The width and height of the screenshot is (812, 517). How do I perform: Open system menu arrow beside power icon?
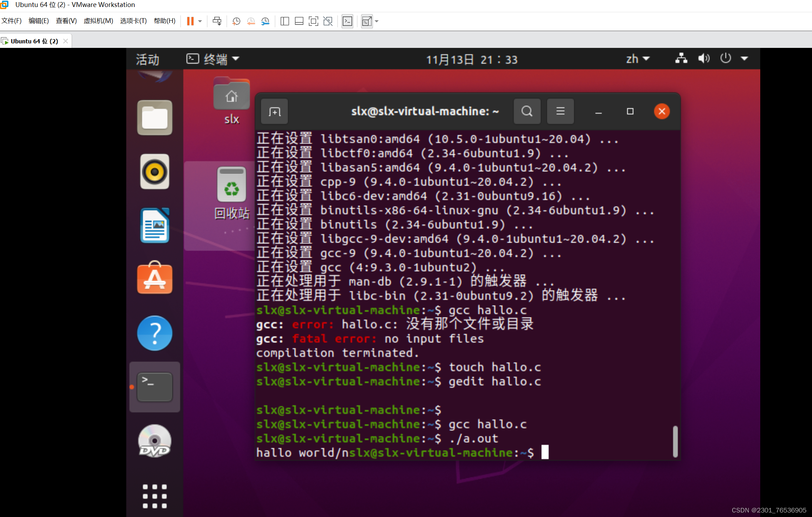point(745,59)
